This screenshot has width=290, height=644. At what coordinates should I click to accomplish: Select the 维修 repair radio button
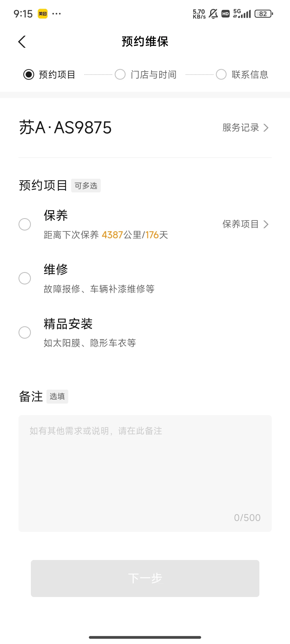(25, 278)
